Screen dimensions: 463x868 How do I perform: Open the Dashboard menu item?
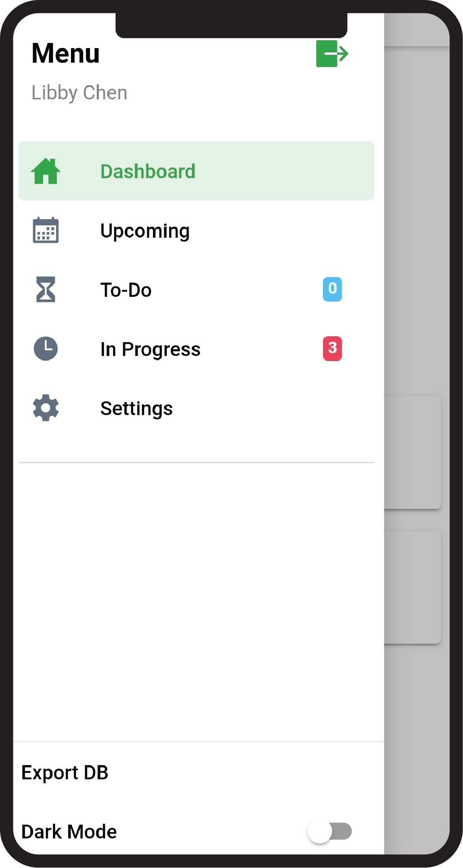coord(148,171)
